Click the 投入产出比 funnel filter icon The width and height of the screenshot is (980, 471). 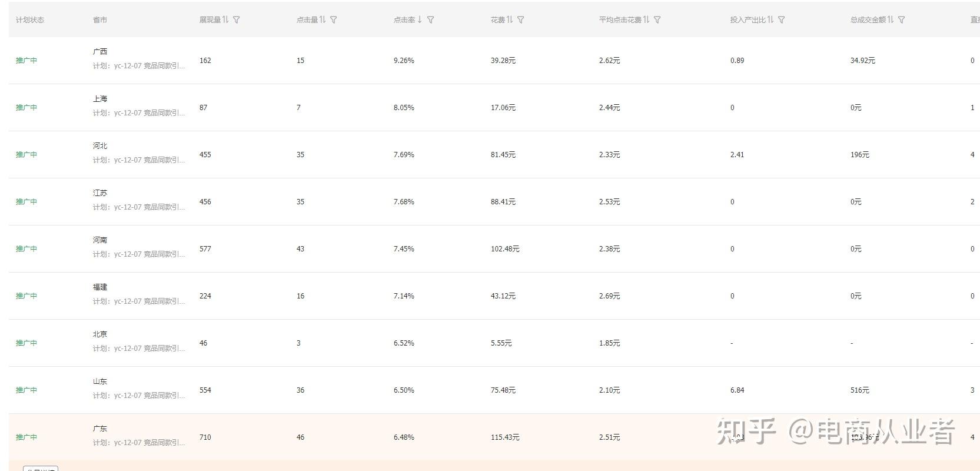point(782,20)
